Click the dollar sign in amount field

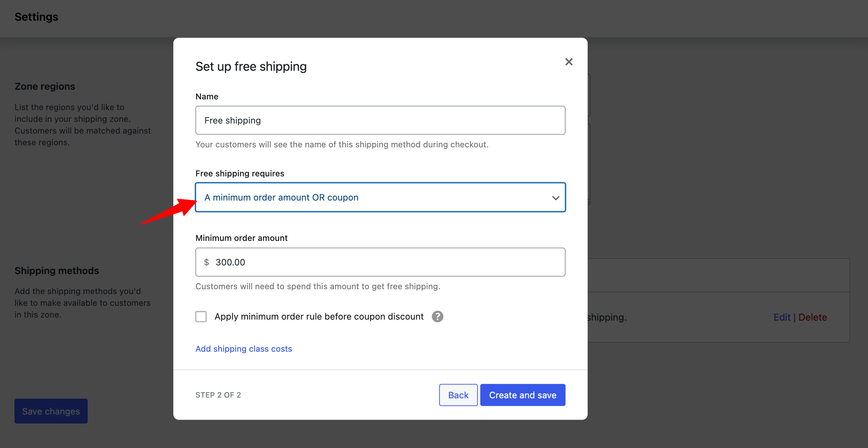pyautogui.click(x=207, y=262)
